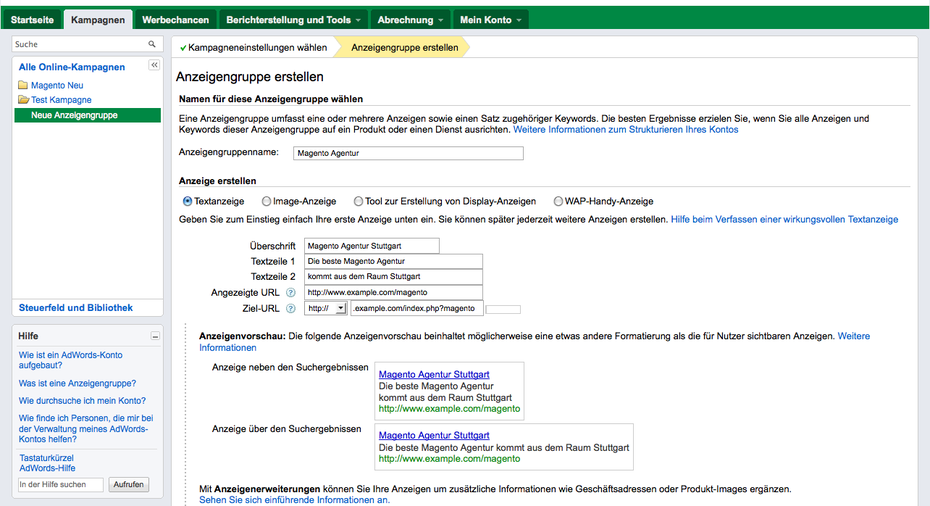Click Weitere Informationen link in Anzeigenvorschau
The height and width of the screenshot is (506, 930).
coord(853,336)
